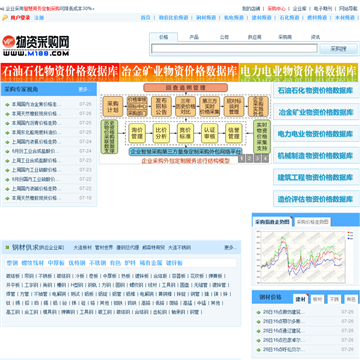Open article 上周国内液氯价格走势… dated 07-24
The width and height of the screenshot is (360, 360).
pyautogui.click(x=37, y=142)
